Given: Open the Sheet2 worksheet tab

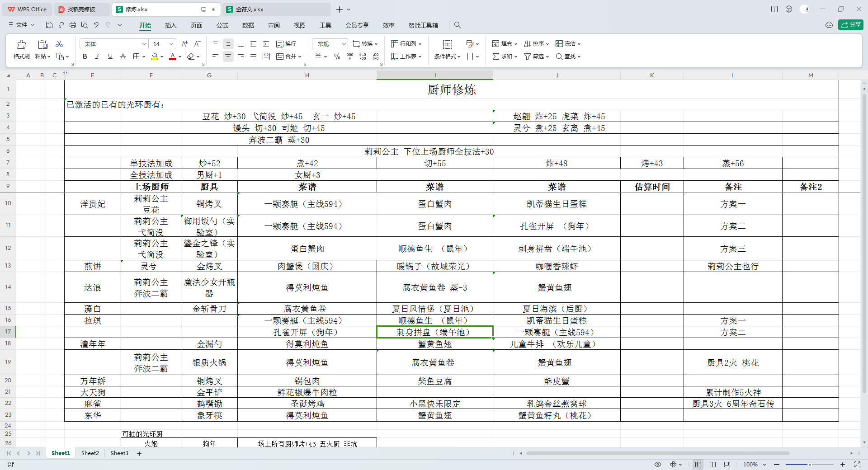Looking at the screenshot, I should pos(90,453).
